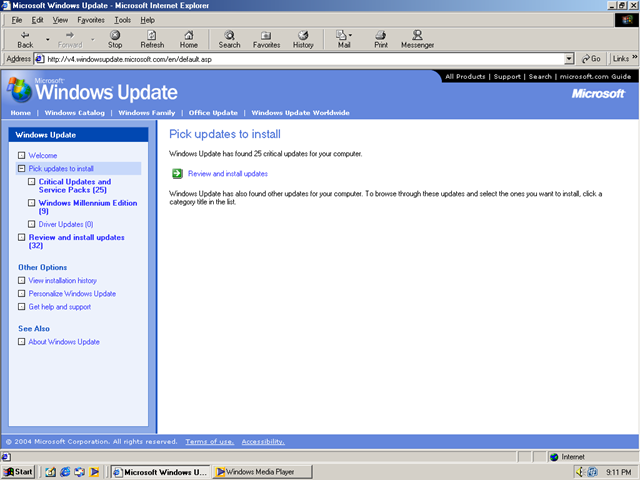Click the Back toolbar button
Viewport: 640px width, 480px height.
pyautogui.click(x=25, y=40)
